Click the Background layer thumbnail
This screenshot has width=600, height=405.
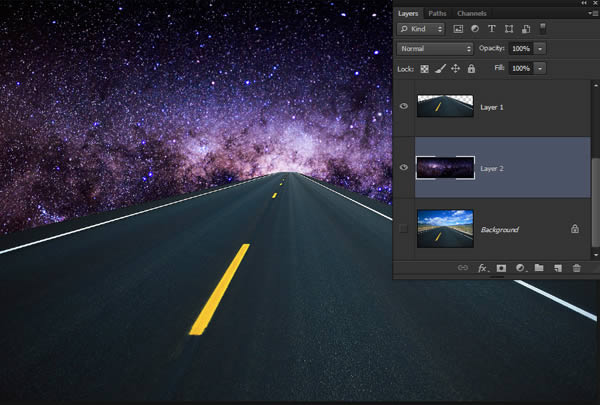(x=445, y=229)
